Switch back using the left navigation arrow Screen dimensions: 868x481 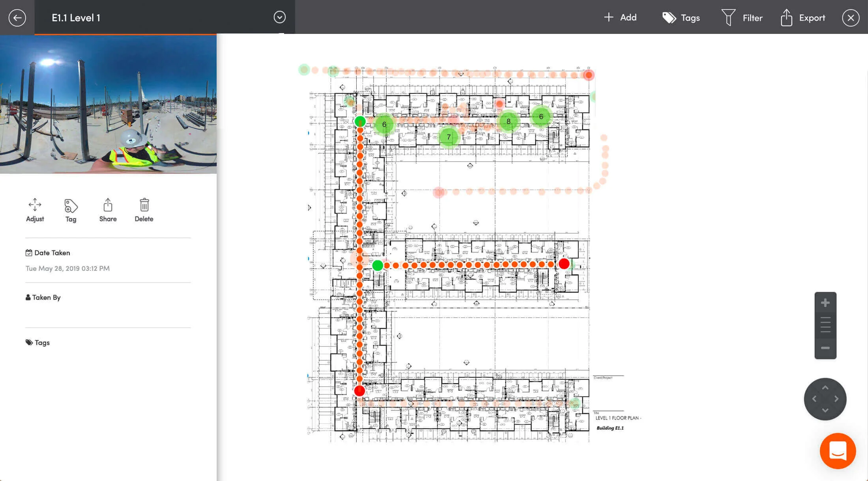pos(17,17)
